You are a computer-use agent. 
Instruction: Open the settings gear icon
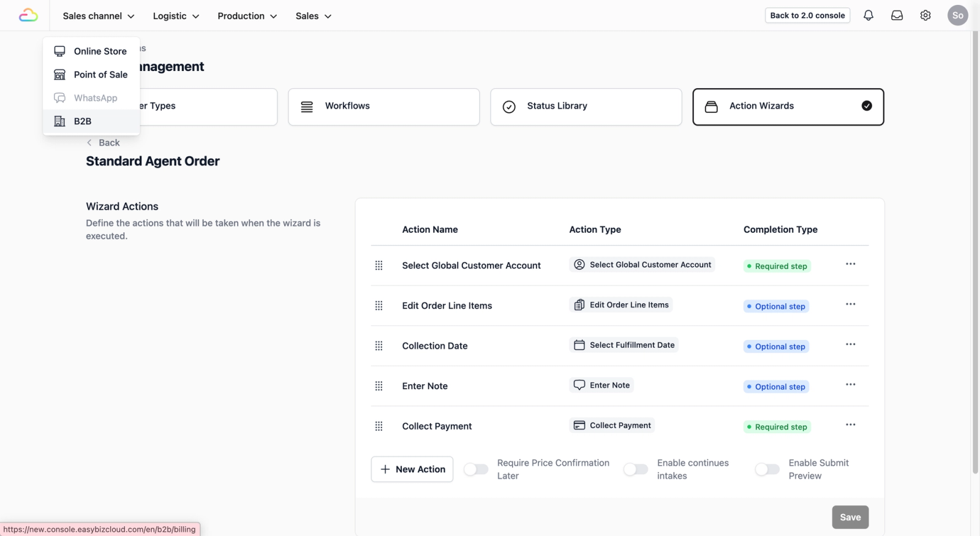click(925, 15)
